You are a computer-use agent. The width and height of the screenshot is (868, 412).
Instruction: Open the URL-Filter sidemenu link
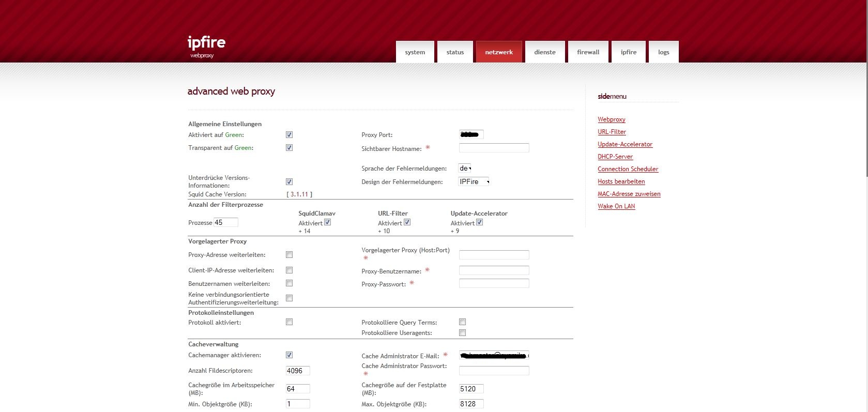(x=612, y=132)
